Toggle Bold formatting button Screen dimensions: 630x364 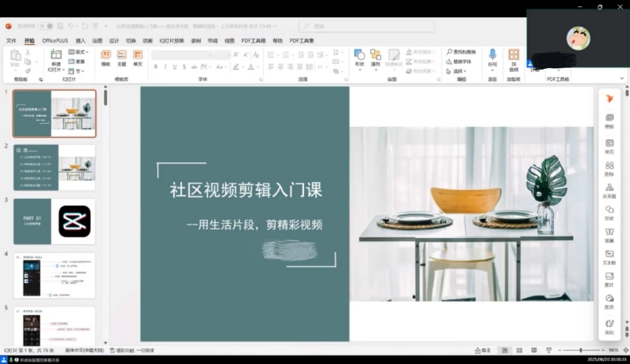point(156,67)
